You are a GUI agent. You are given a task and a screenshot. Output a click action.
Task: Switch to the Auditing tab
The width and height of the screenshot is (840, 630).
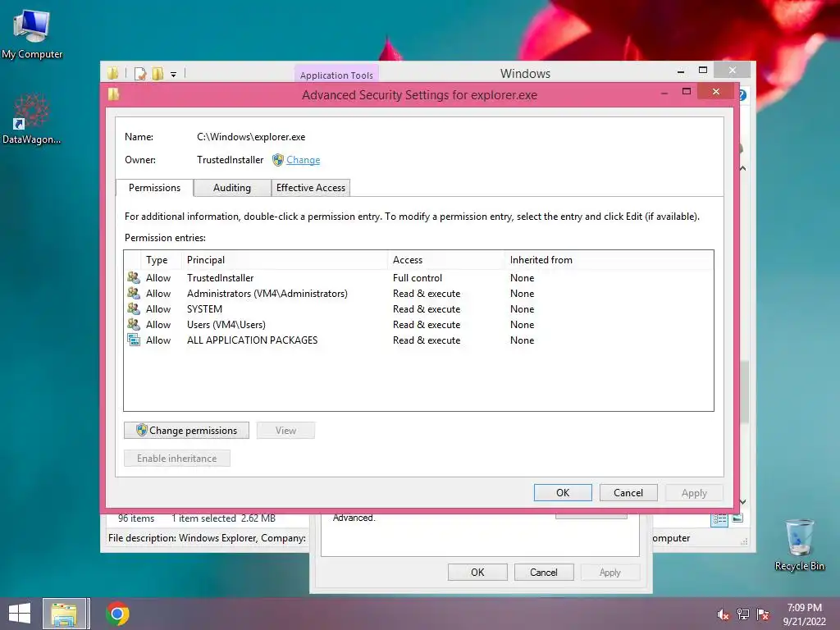(232, 188)
